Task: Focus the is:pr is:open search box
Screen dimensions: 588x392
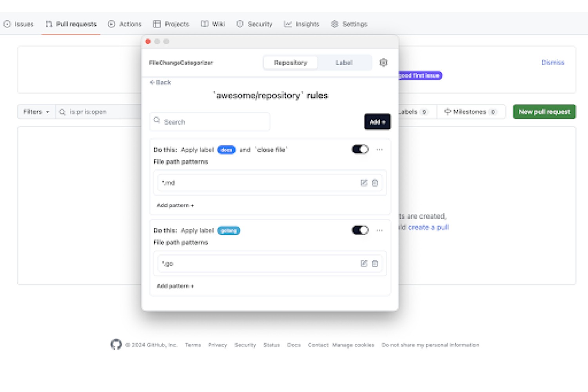Action: pyautogui.click(x=99, y=112)
